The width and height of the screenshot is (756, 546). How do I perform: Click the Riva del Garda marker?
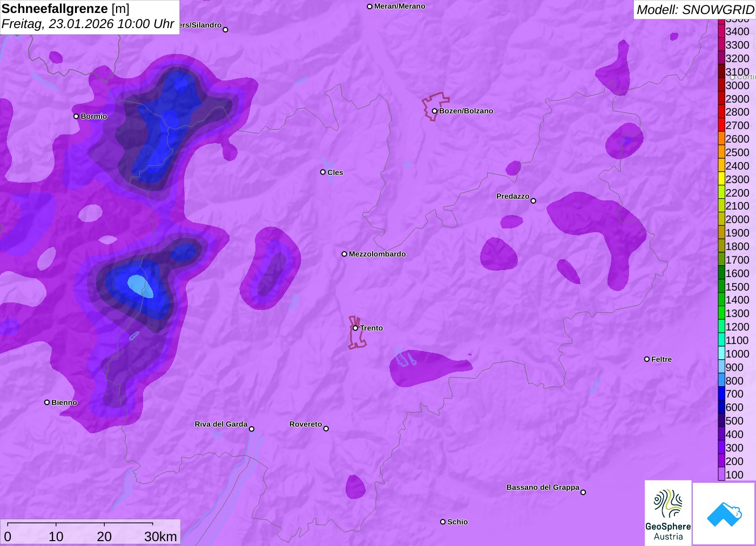click(252, 429)
